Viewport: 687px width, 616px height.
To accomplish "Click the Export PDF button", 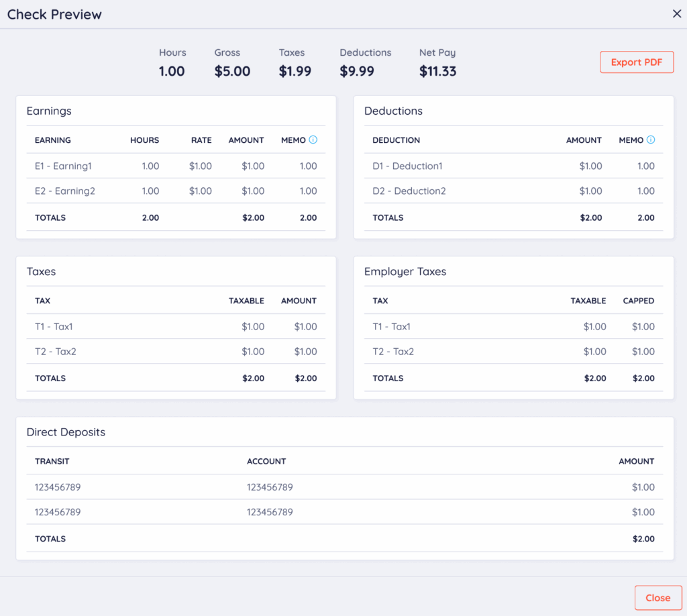I will [636, 62].
